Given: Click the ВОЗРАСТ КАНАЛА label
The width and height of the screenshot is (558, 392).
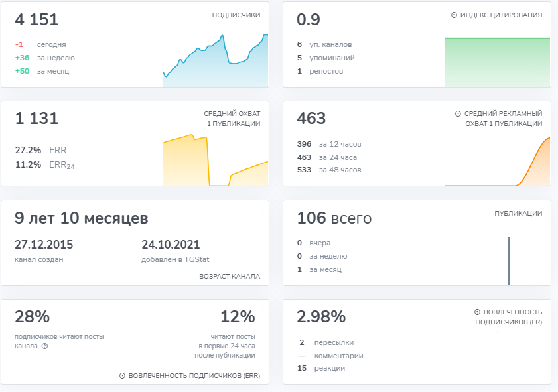Looking at the screenshot, I should tap(230, 276).
